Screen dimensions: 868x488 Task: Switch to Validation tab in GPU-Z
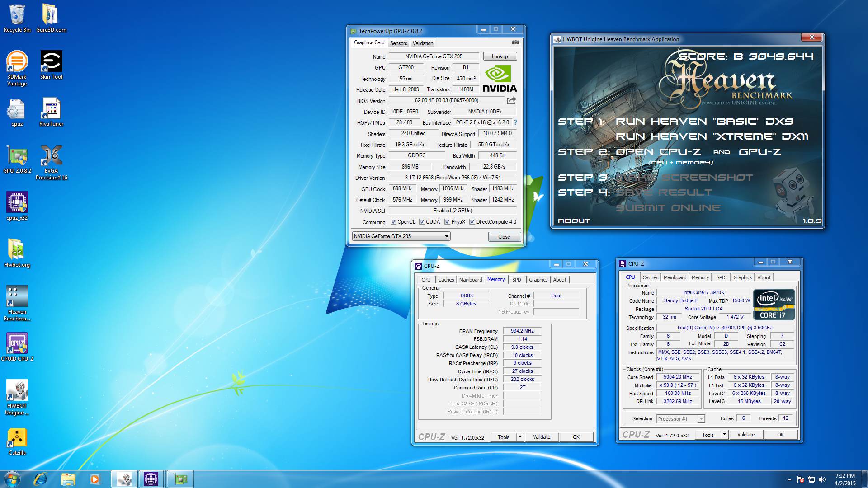tap(423, 43)
